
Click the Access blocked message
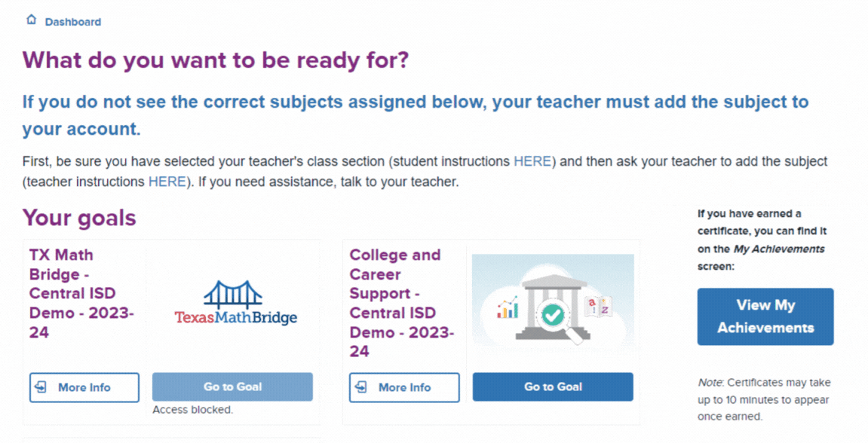[x=192, y=410]
